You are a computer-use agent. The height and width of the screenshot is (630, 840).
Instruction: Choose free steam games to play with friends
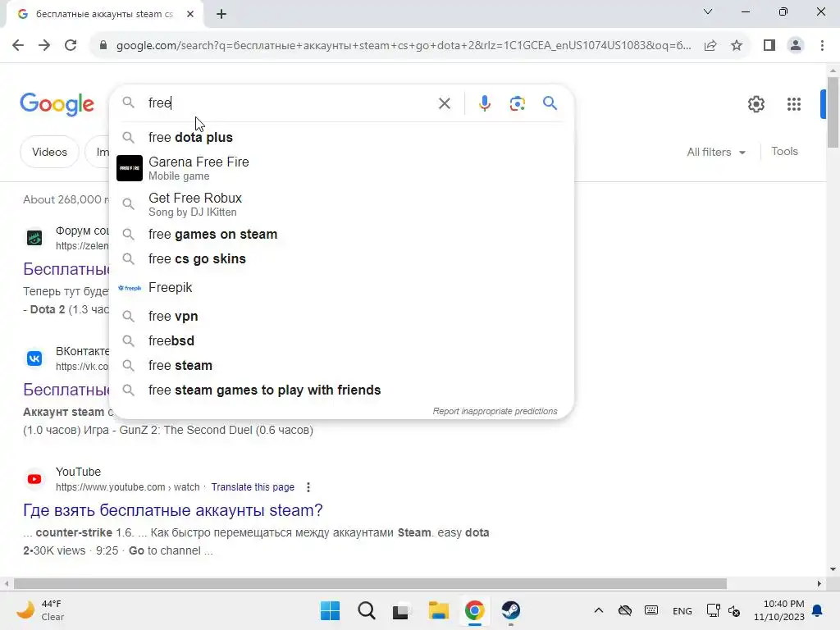[341, 390]
